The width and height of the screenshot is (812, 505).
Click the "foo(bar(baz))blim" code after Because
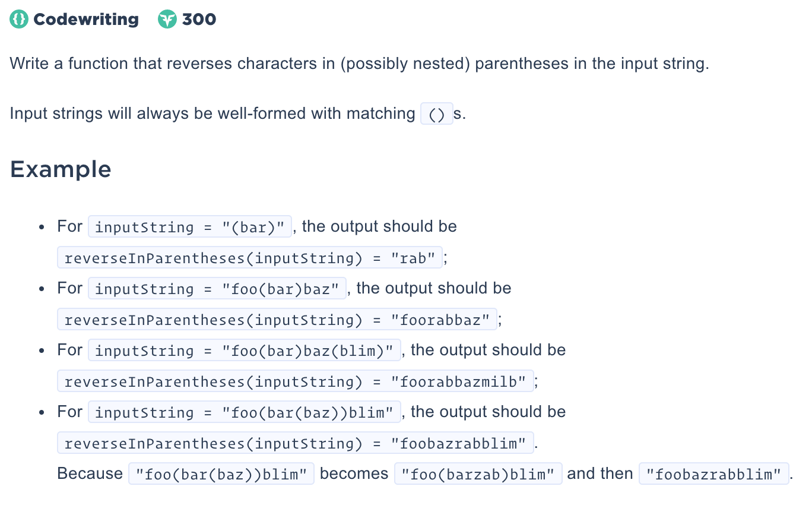tap(221, 474)
